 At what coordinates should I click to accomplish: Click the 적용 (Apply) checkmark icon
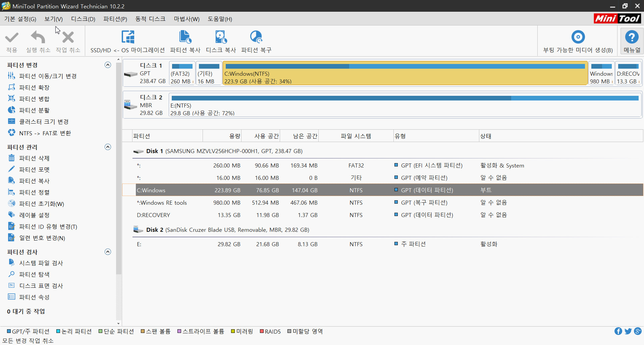click(12, 37)
